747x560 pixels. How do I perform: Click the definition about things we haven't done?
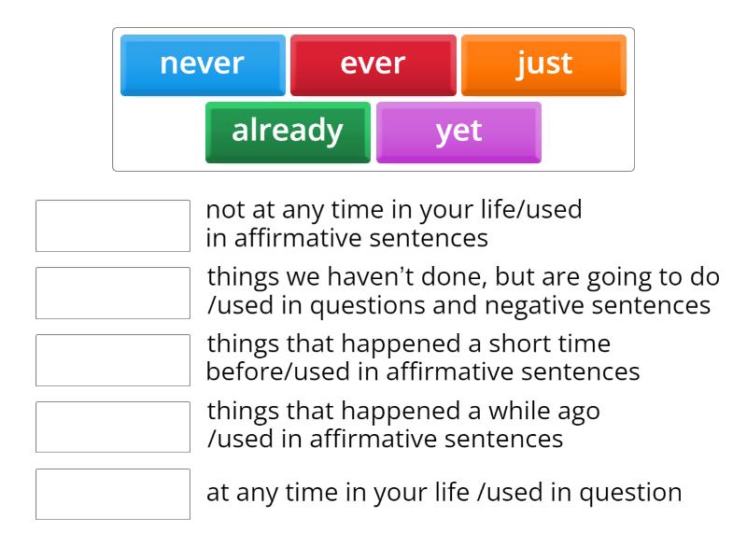pos(461,292)
